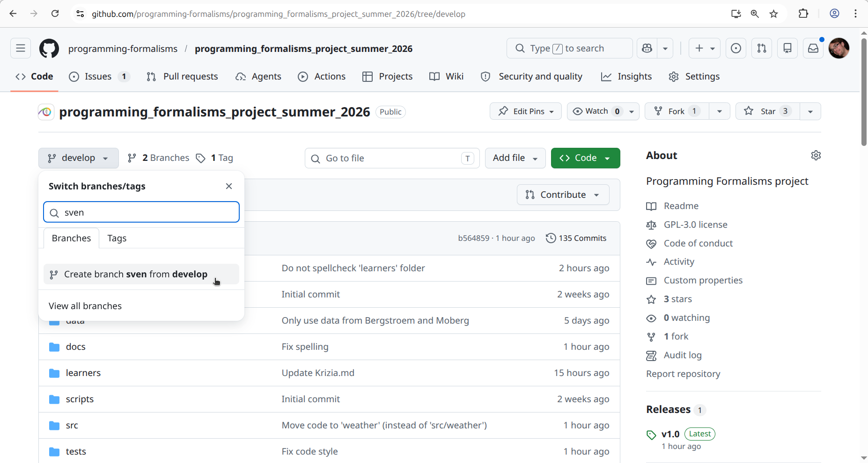
Task: Create branch sven from develop
Action: point(141,274)
